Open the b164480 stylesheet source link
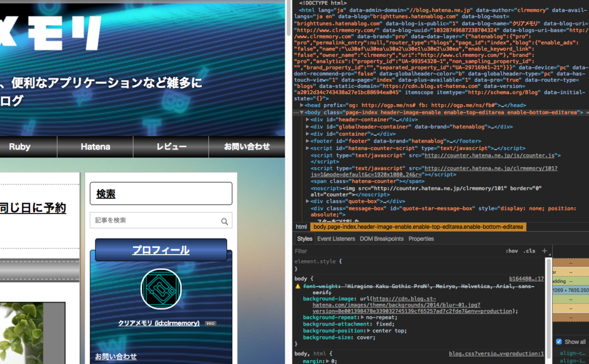Image resolution: width=589 pixels, height=364 pixels. 526,279
